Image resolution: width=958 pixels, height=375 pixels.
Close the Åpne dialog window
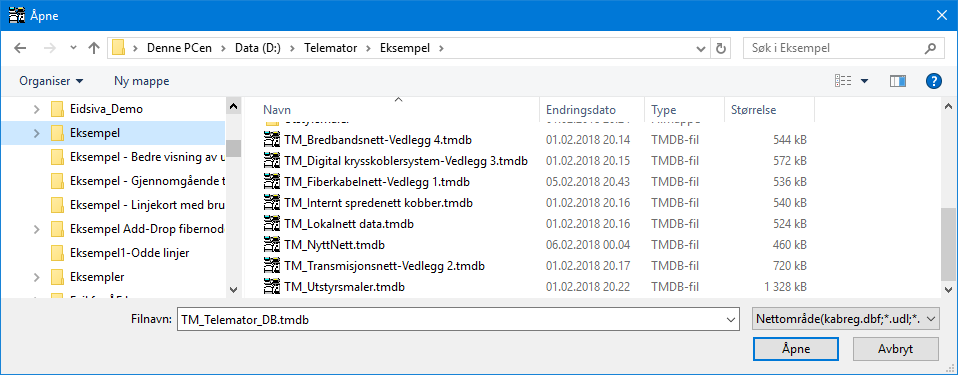942,15
